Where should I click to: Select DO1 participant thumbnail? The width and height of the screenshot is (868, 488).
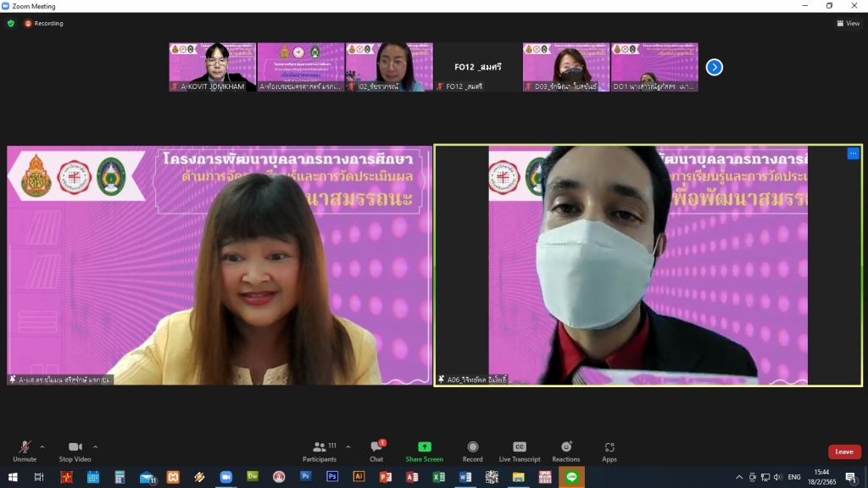[654, 67]
